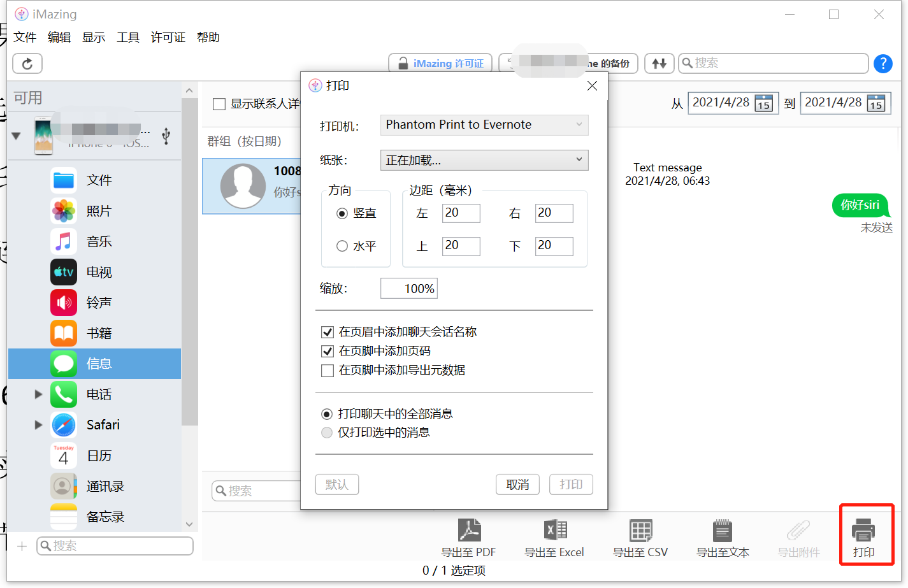Close the print dialog
The width and height of the screenshot is (908, 588).
pyautogui.click(x=592, y=86)
